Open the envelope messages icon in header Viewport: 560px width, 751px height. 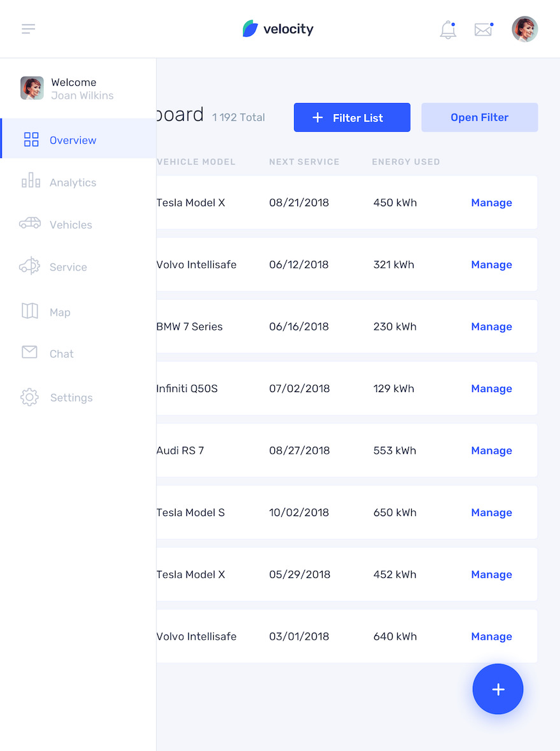tap(484, 30)
